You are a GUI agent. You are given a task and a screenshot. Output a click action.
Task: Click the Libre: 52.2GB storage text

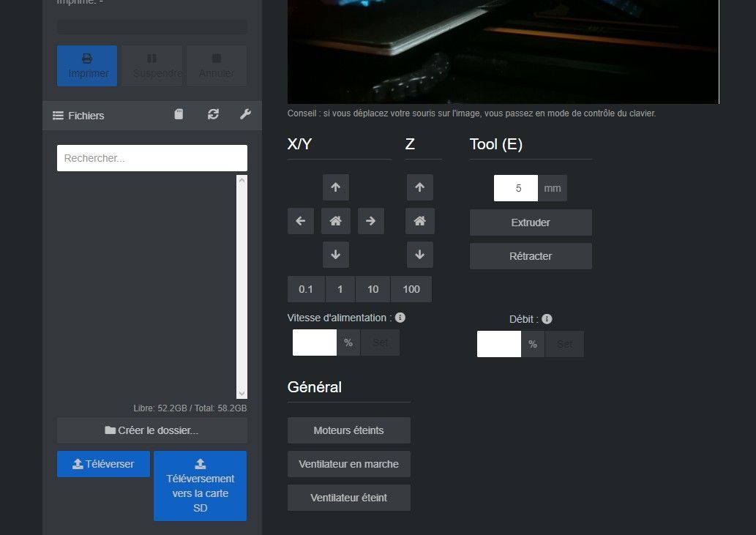tap(190, 408)
